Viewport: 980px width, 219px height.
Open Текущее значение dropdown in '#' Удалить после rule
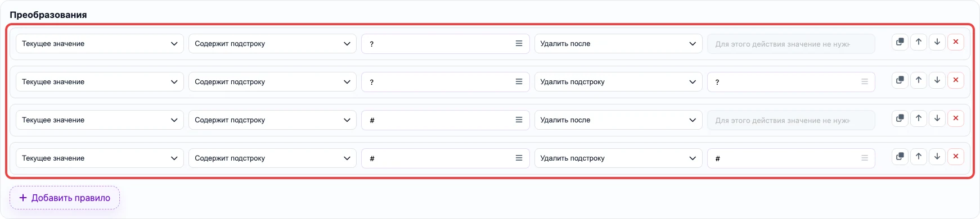tap(100, 120)
